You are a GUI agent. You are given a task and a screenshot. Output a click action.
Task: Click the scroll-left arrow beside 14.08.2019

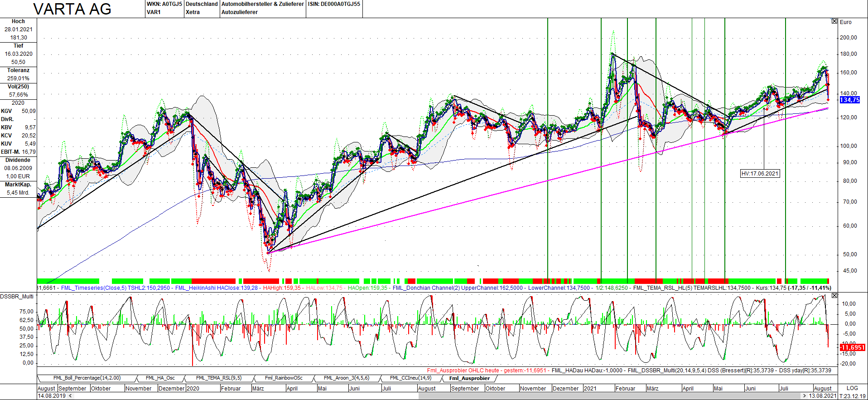[70, 396]
